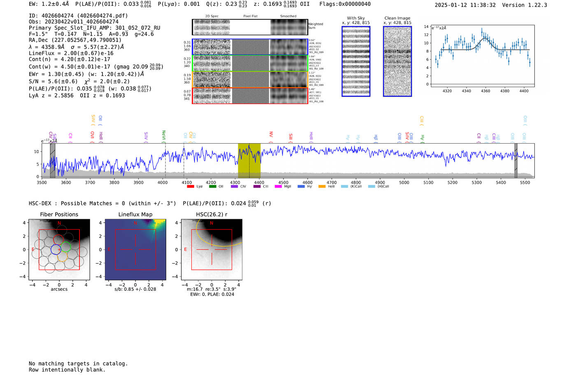Click the orange HeII legend swatch
The height and width of the screenshot is (392, 576).
click(322, 186)
